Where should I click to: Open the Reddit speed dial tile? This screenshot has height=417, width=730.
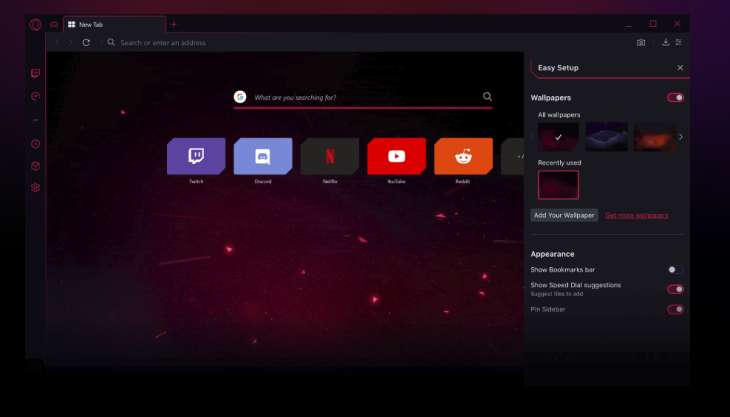(x=463, y=156)
